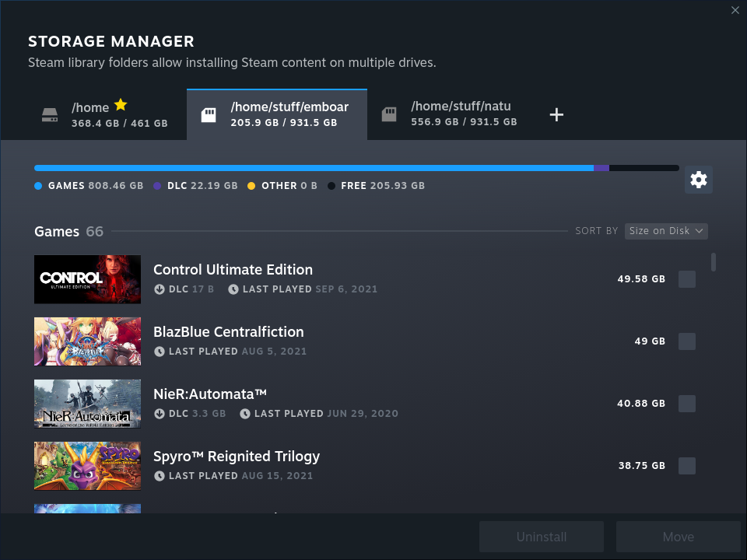
Task: Click the GAMES 808.46 GB legend text
Action: point(96,186)
